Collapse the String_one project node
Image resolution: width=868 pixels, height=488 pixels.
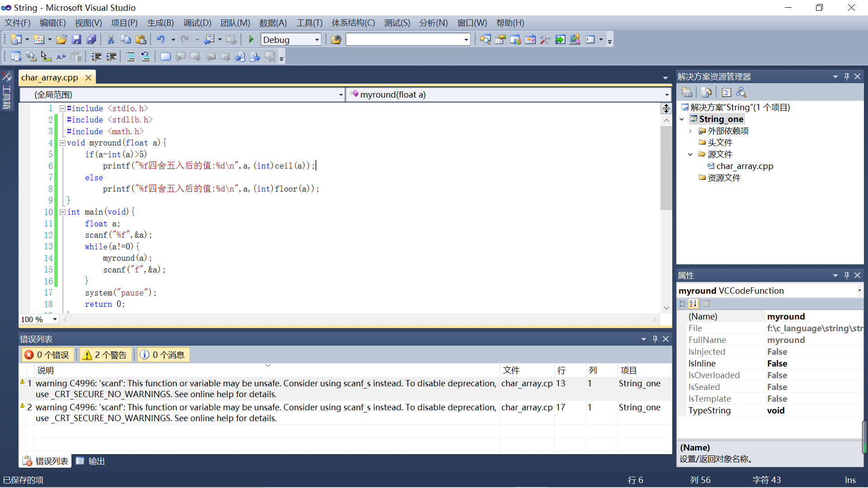coord(682,119)
